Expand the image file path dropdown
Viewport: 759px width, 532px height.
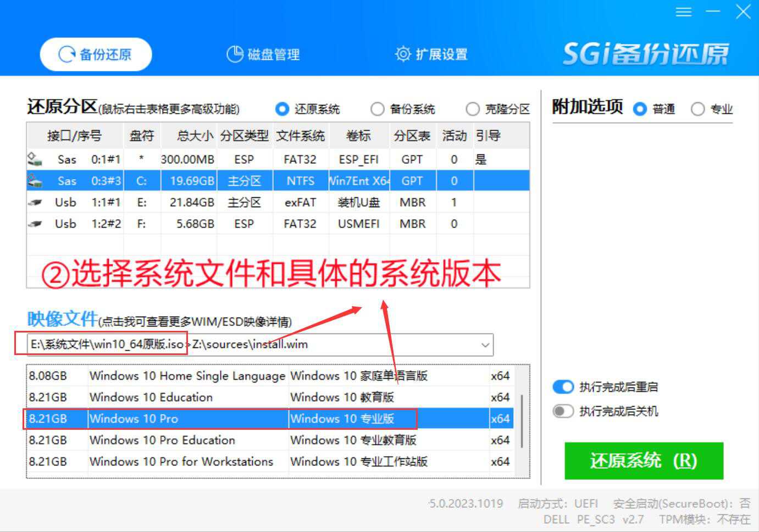485,345
